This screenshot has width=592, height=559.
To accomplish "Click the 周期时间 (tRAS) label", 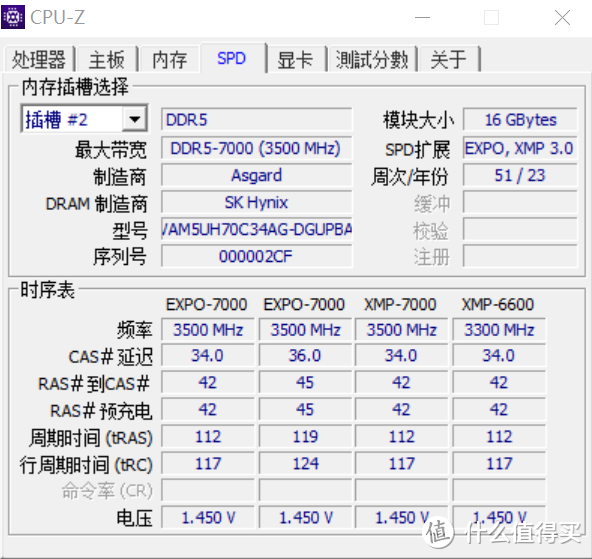I will [x=91, y=438].
